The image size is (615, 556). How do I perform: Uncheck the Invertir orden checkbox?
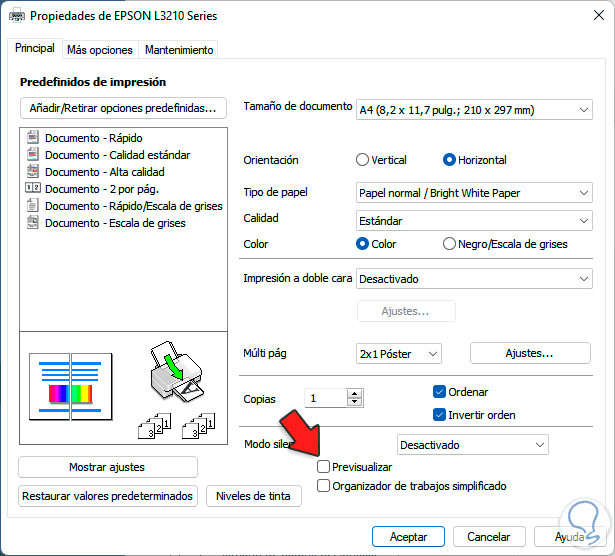pos(439,415)
